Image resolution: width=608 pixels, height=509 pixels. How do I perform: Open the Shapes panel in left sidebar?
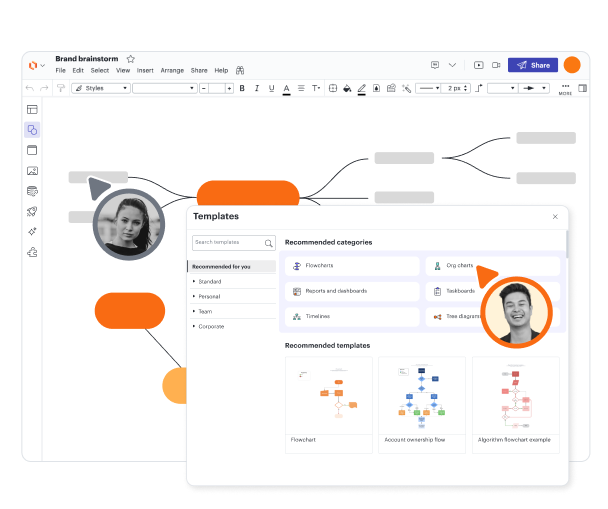click(x=32, y=130)
